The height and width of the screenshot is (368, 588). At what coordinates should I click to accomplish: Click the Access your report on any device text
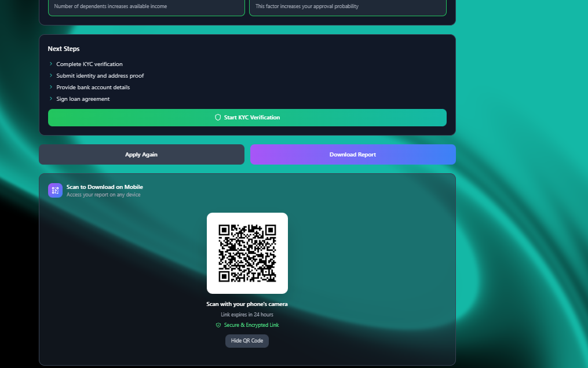(104, 195)
